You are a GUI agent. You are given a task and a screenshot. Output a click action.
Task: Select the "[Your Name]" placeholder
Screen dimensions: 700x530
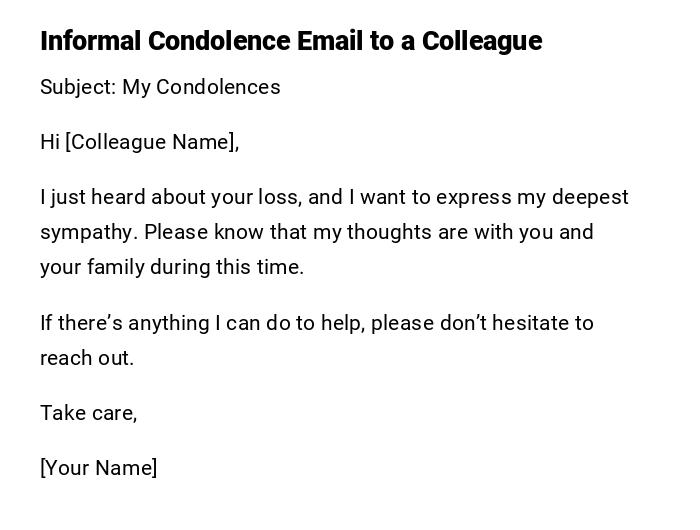point(98,468)
